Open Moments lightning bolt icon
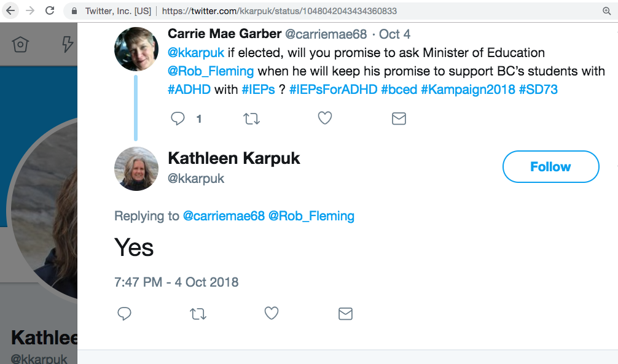Image resolution: width=618 pixels, height=364 pixels. [x=68, y=44]
